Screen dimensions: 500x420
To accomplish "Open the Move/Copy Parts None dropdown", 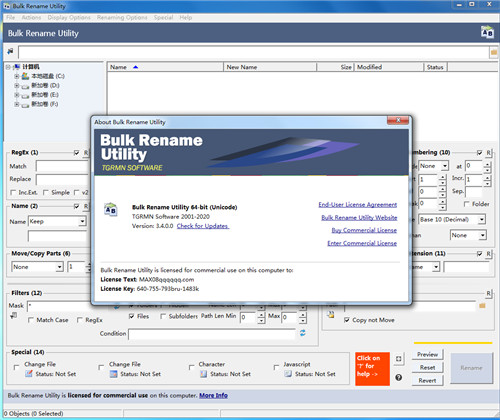I will (x=59, y=267).
